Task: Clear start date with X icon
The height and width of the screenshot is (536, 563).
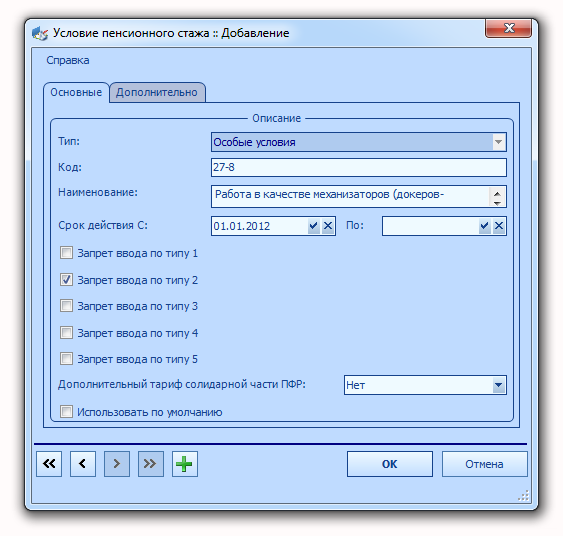Action: tap(328, 226)
